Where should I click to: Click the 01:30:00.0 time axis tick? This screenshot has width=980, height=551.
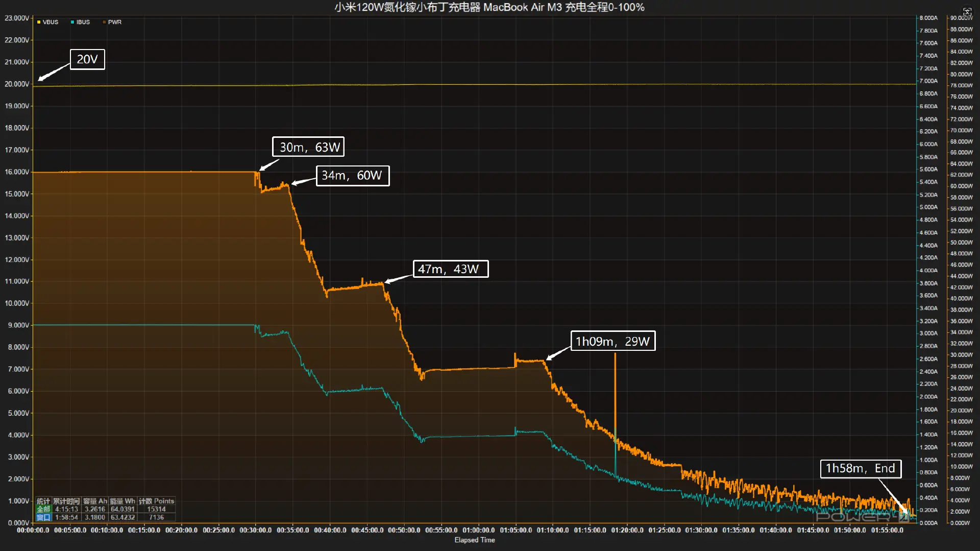point(701,530)
